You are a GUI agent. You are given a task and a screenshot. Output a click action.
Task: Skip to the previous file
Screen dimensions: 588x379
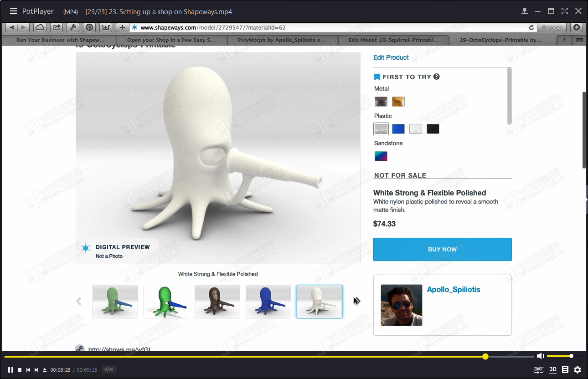(28, 370)
